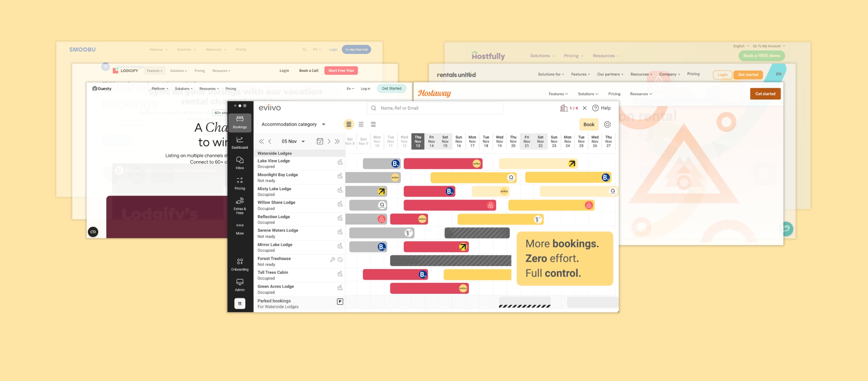Open the Dashboard from sidebar
This screenshot has width=868, height=381.
click(x=239, y=142)
